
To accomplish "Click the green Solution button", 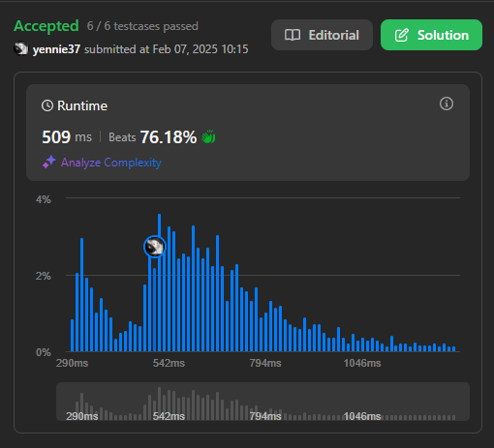I will [431, 35].
